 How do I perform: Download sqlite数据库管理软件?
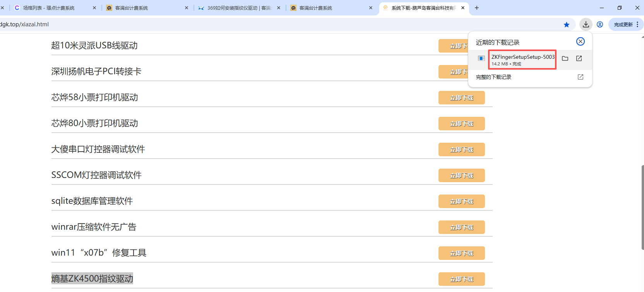coord(461,201)
